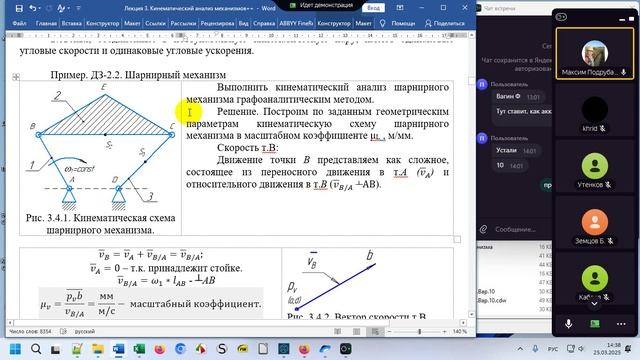
Task: Click the proofing icon in the status bar
Action: [63, 331]
